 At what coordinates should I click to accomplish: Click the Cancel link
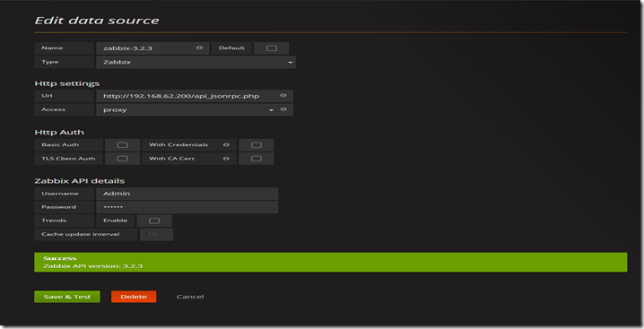(190, 297)
